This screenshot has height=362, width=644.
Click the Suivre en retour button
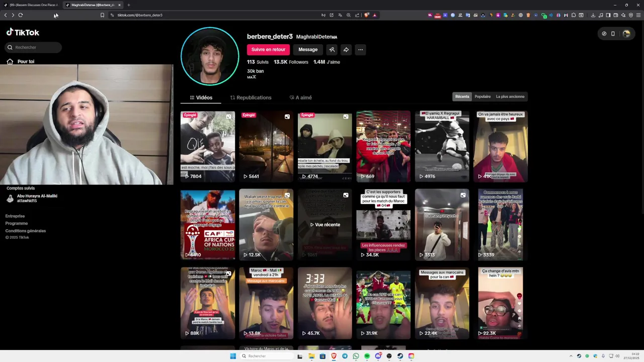click(x=268, y=49)
